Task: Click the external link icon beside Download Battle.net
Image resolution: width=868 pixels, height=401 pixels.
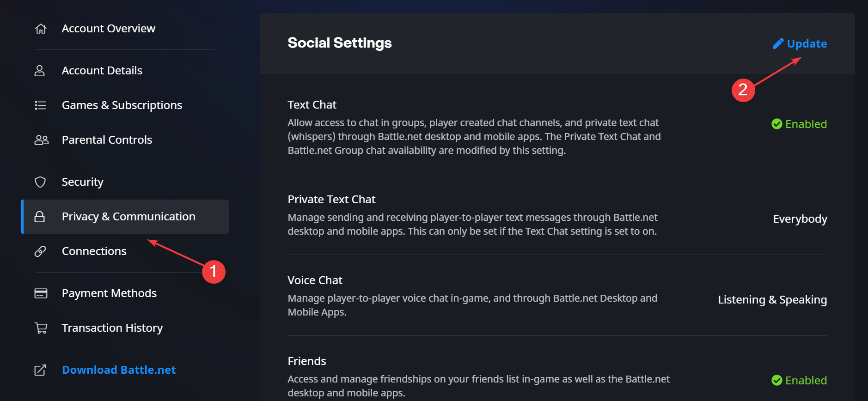Action: [40, 370]
